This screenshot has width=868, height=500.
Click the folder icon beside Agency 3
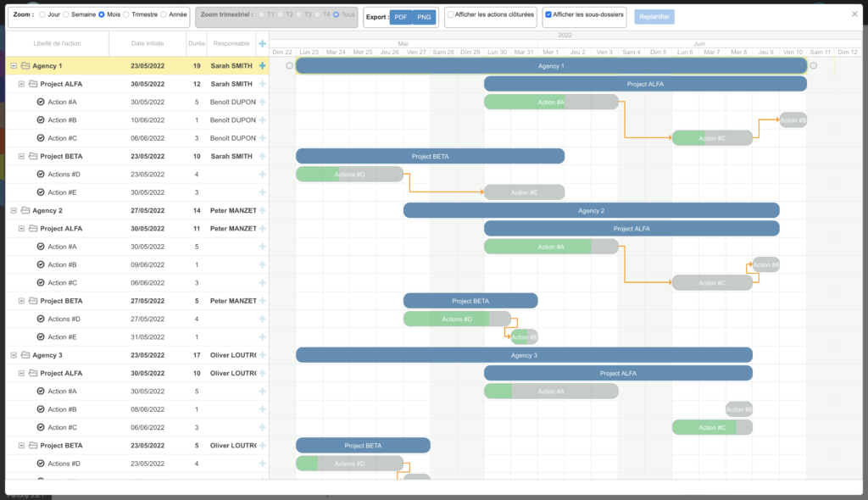[25, 355]
